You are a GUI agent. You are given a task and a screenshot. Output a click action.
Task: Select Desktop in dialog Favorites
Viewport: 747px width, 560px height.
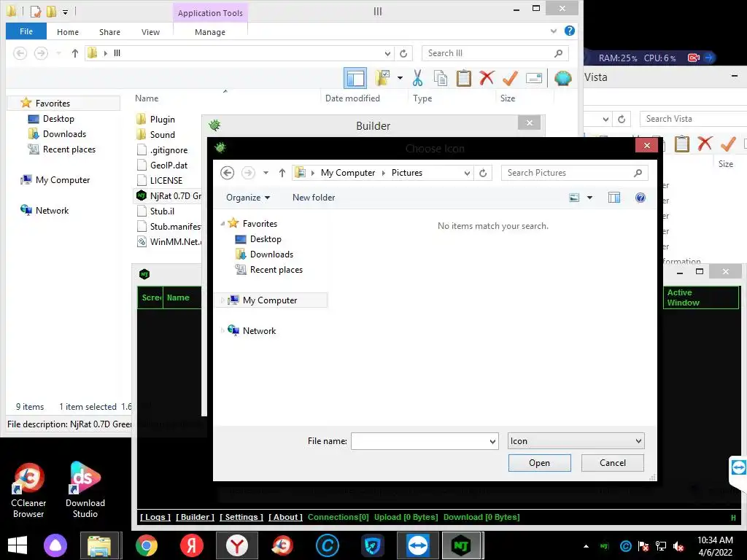point(266,239)
